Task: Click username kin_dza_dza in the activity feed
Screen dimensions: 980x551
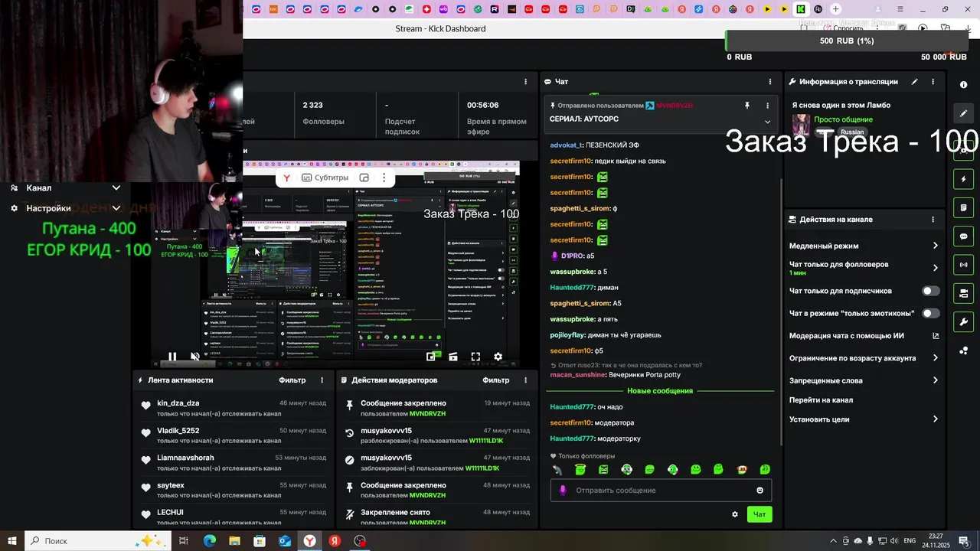Action: [178, 403]
